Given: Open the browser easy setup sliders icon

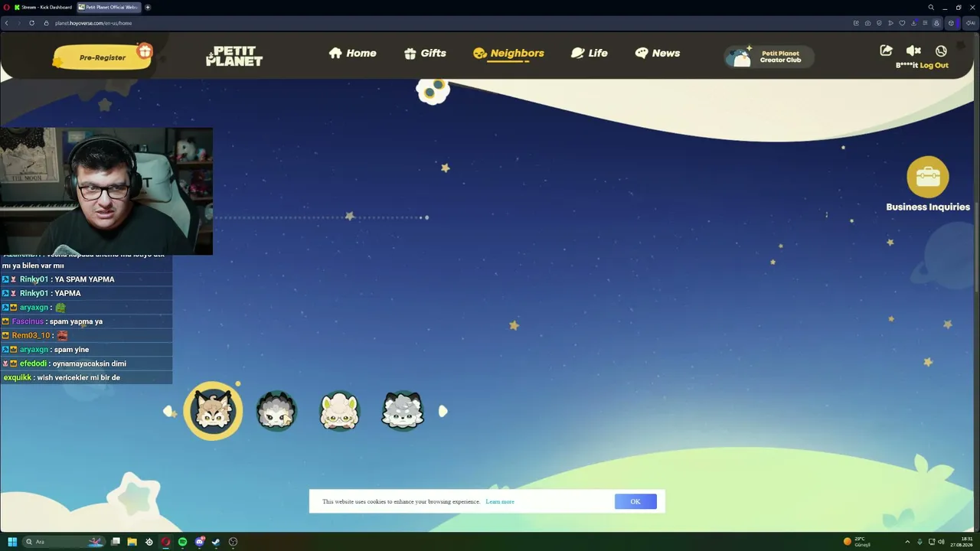Looking at the screenshot, I should coord(925,23).
